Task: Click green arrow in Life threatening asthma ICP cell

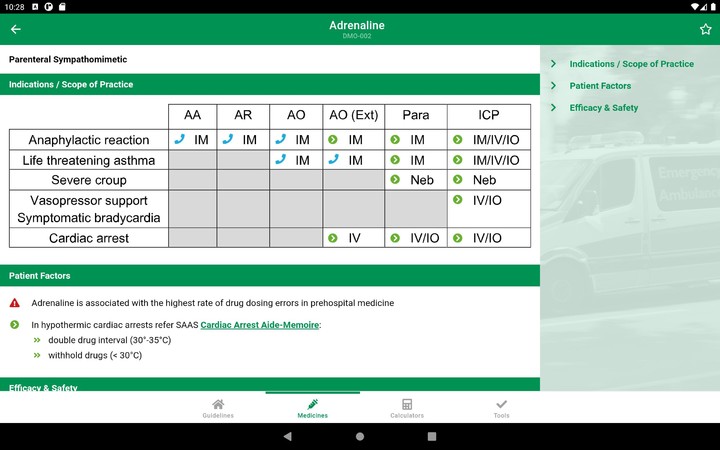Action: click(457, 160)
